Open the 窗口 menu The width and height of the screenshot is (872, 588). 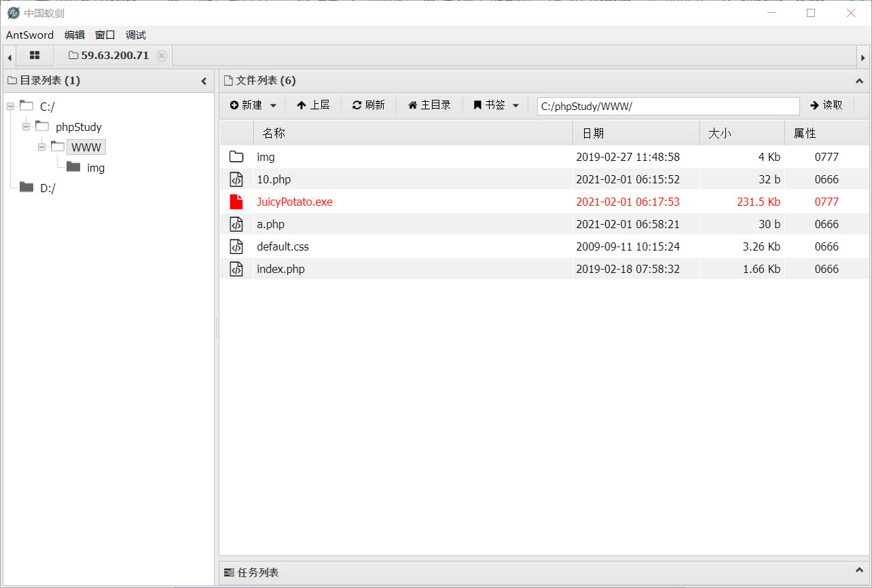pos(105,35)
